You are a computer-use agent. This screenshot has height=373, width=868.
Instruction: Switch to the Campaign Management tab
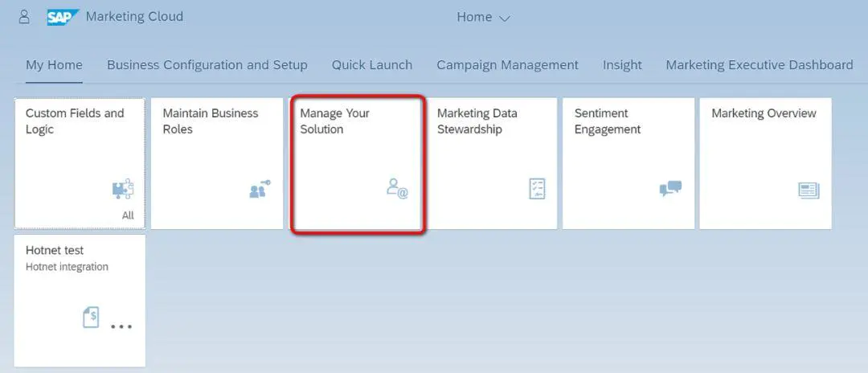tap(508, 65)
